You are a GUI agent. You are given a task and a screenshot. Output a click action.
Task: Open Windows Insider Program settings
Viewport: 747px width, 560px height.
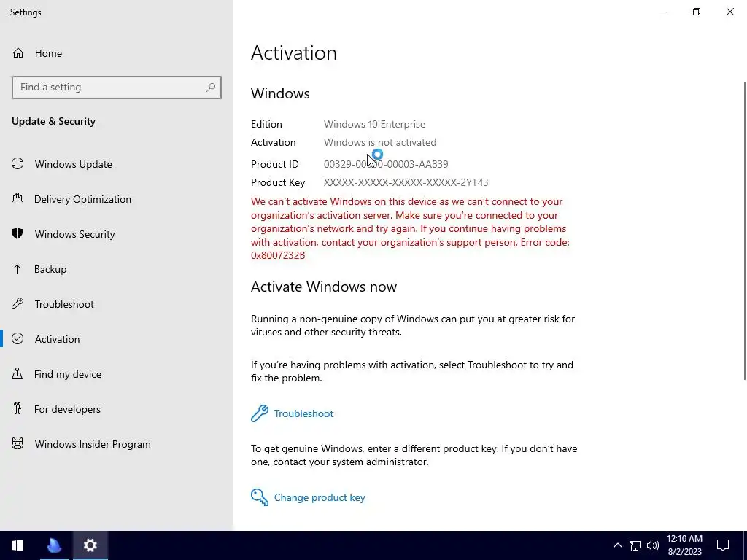click(117, 444)
